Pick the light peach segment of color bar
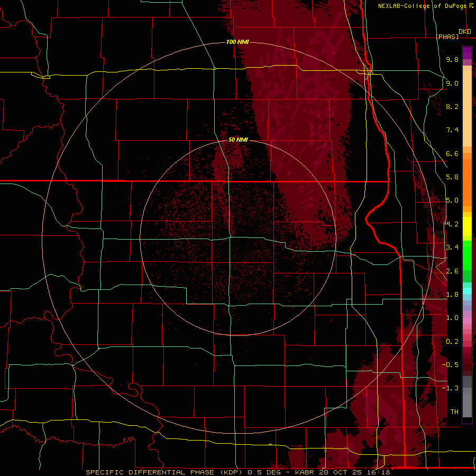476x476 pixels. [x=467, y=108]
